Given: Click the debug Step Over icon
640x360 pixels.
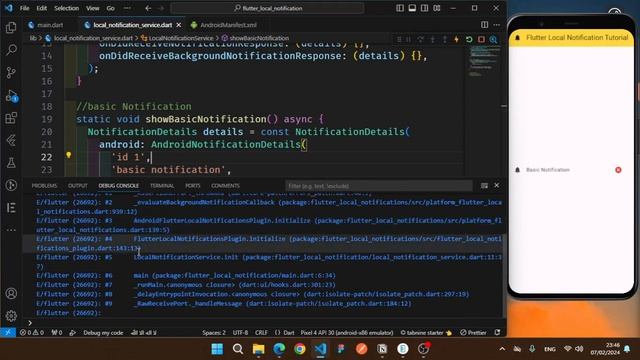Looking at the screenshot, I should click(x=420, y=39).
